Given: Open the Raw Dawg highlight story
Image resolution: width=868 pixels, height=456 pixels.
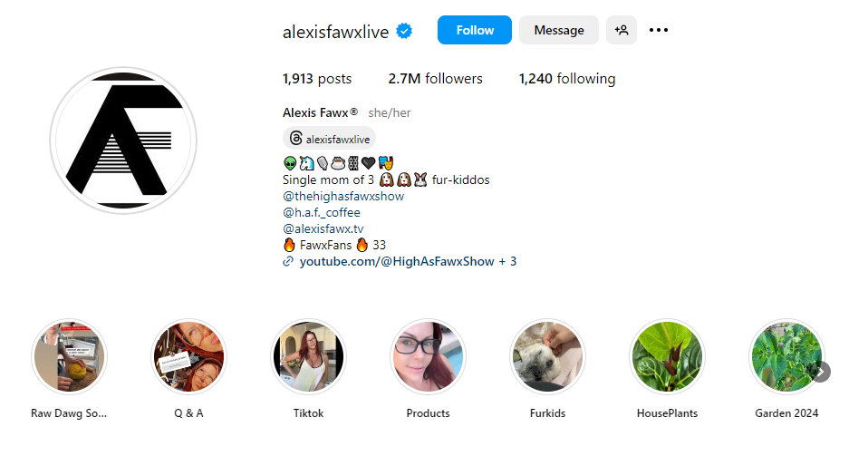Looking at the screenshot, I should pos(69,357).
